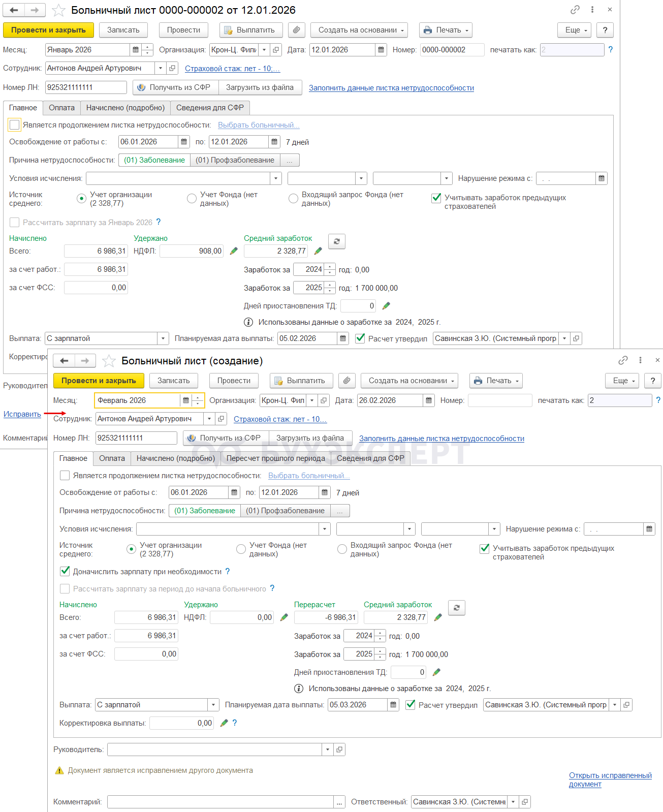Viewport: 663px width, 812px height.
Task: Select Учет Фонда radio in top window
Action: [x=192, y=199]
